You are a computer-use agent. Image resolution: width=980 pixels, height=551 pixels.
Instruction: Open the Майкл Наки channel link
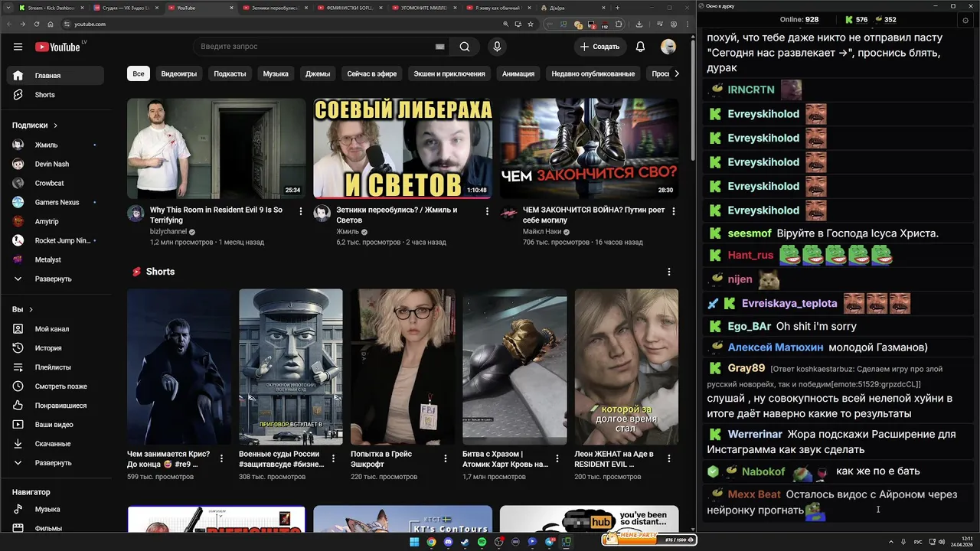(542, 231)
